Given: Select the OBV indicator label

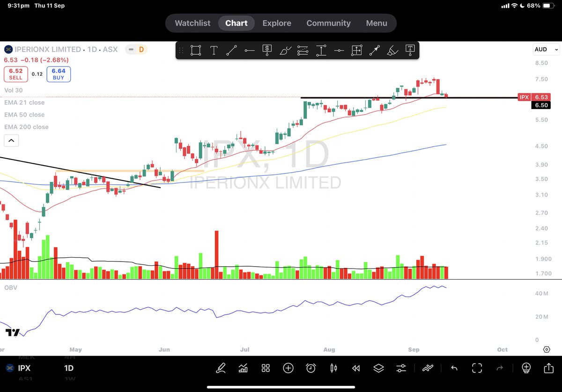Looking at the screenshot, I should click(x=10, y=288).
